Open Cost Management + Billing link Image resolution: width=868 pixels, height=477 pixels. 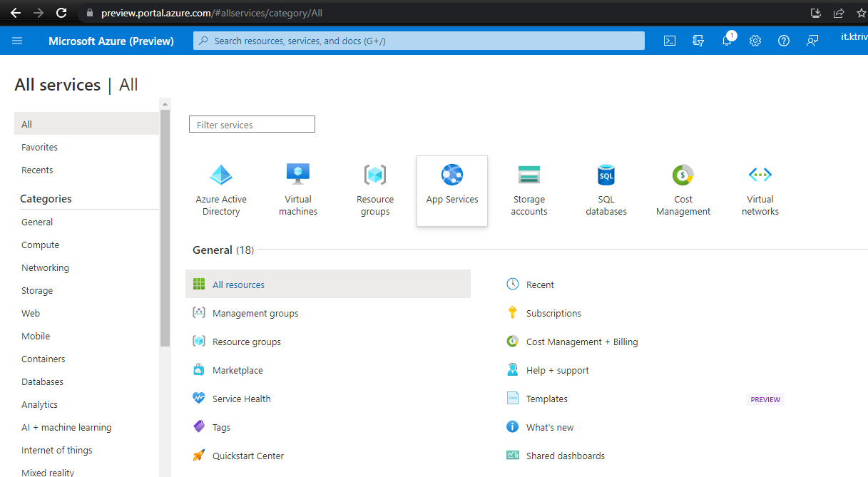click(582, 342)
